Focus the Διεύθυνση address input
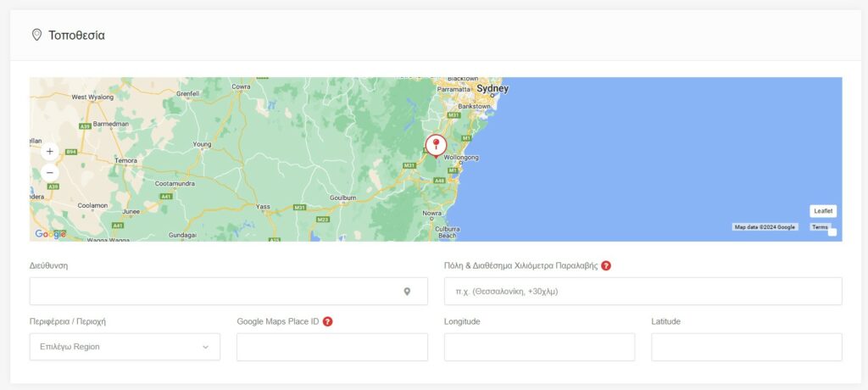 [216, 292]
